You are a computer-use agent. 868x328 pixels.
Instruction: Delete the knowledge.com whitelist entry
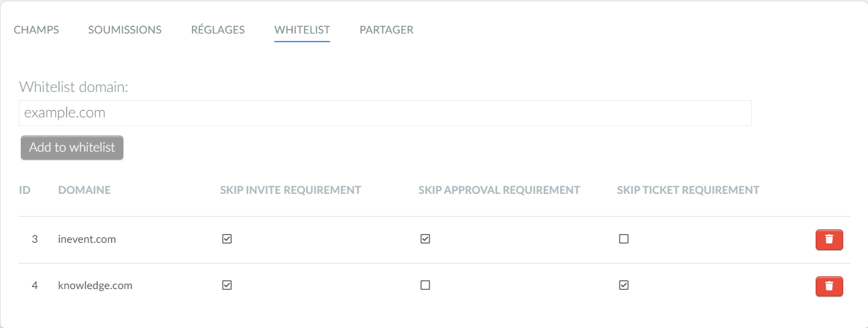(x=829, y=286)
